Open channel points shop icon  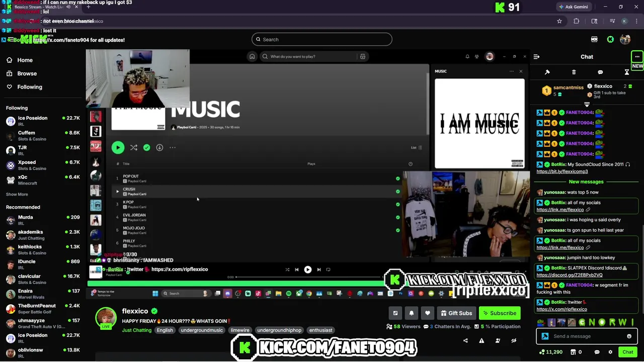click(574, 352)
